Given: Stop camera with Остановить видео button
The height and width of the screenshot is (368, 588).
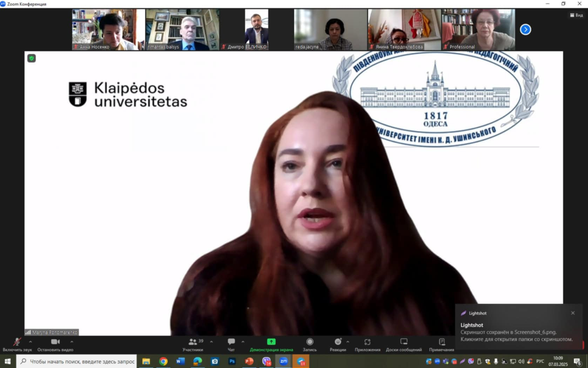Looking at the screenshot, I should point(55,344).
